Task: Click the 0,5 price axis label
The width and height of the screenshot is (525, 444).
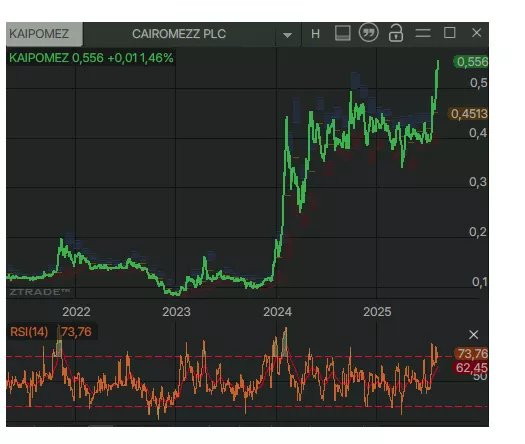Action: click(x=479, y=83)
